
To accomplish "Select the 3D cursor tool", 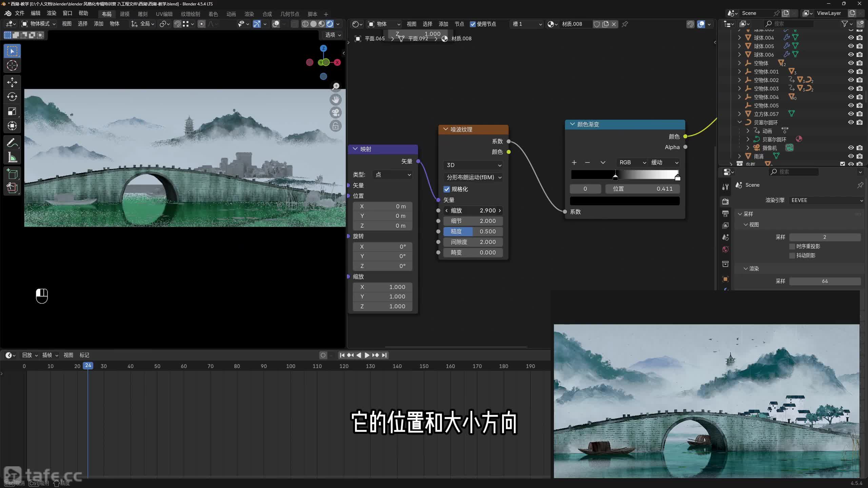I will tap(12, 65).
